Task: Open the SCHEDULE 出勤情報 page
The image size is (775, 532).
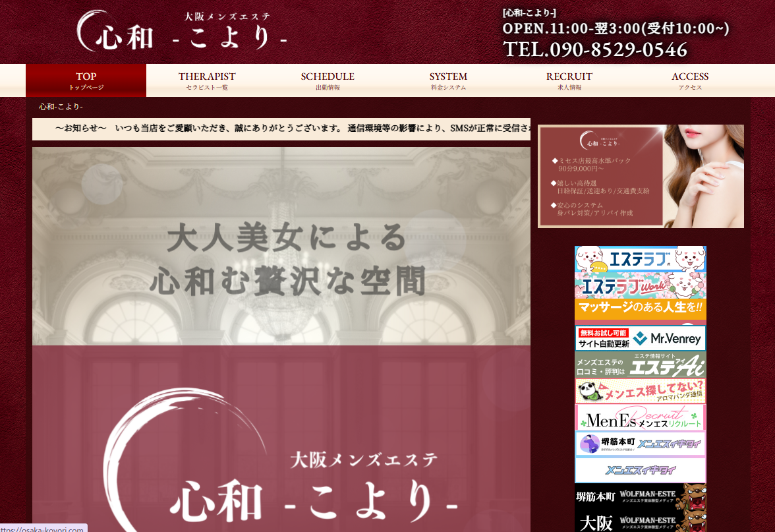Action: (x=327, y=80)
